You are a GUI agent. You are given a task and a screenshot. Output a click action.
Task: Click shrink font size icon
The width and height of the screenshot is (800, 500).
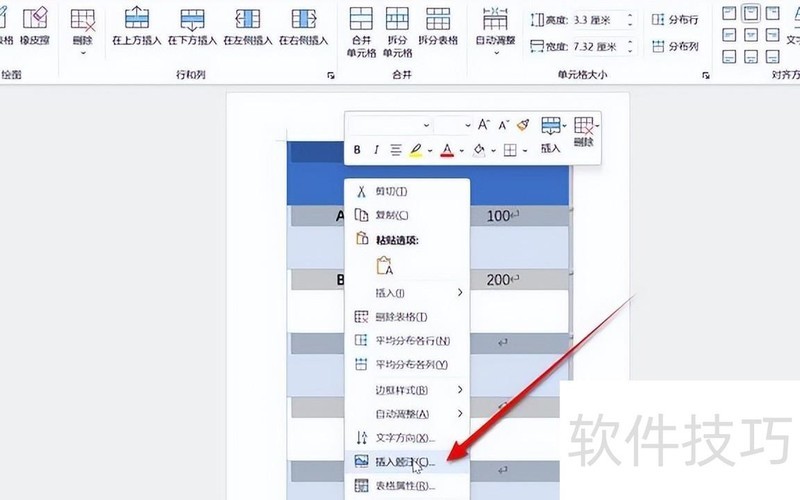(x=504, y=125)
